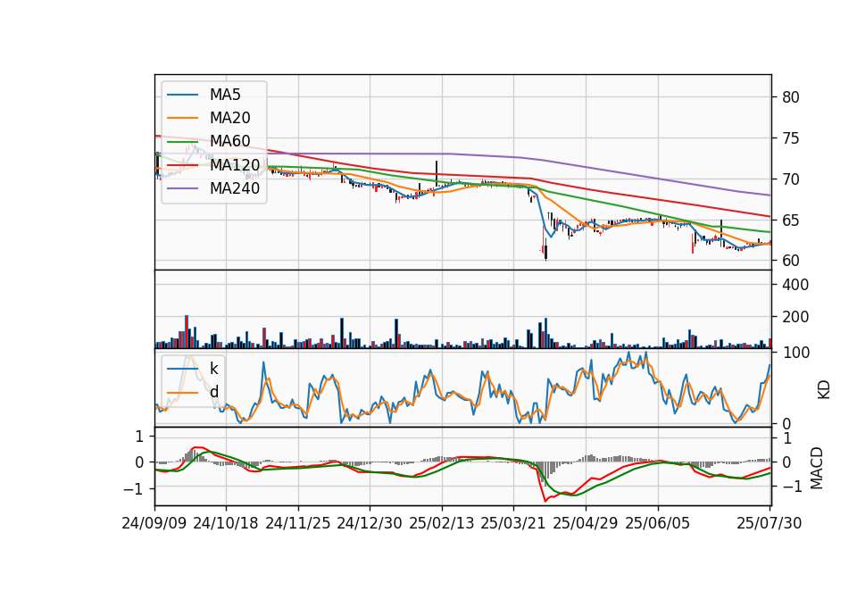Click the volume axis value 400

coord(795,285)
